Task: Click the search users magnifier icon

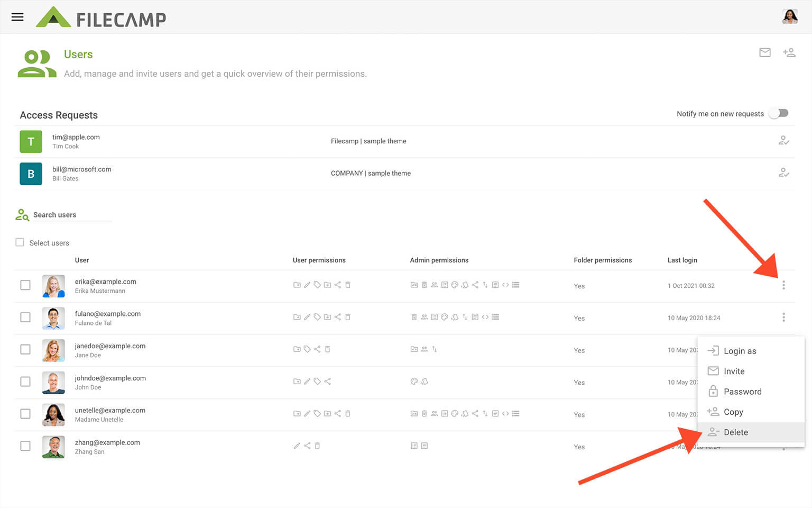Action: [22, 215]
